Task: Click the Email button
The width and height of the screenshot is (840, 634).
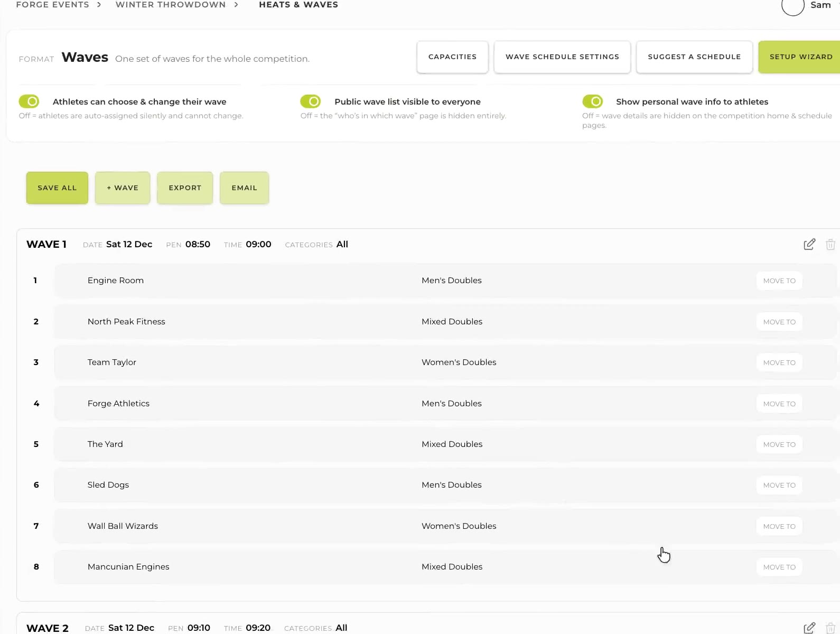Action: point(244,188)
